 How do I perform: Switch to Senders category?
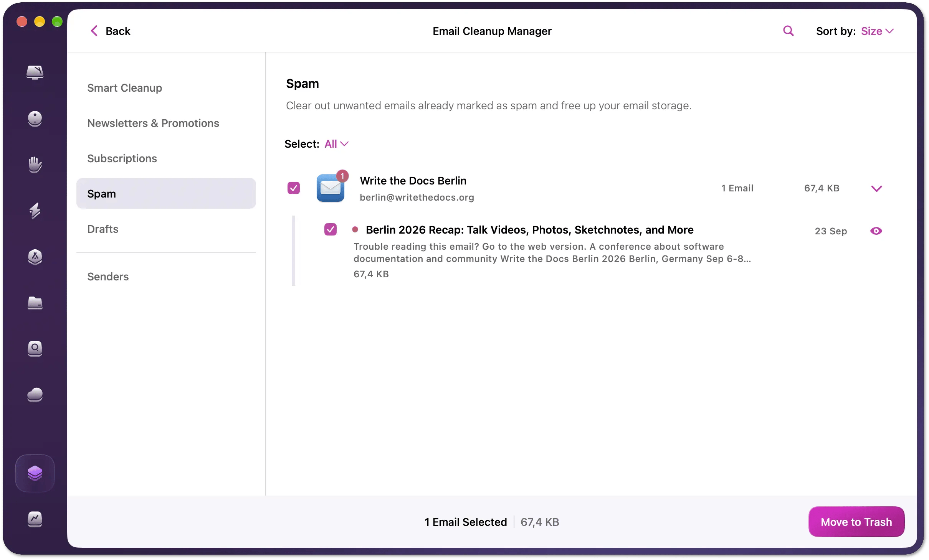pos(166,277)
